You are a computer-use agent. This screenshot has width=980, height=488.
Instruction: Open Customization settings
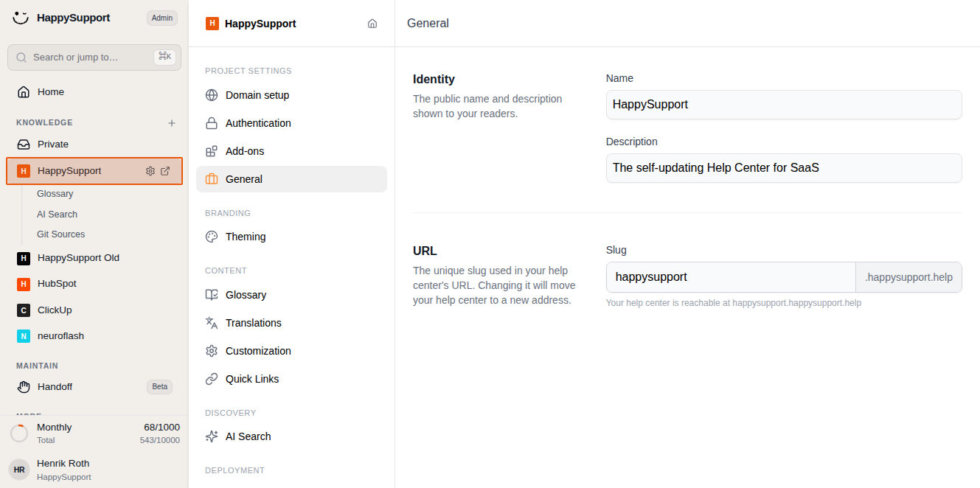click(291, 351)
